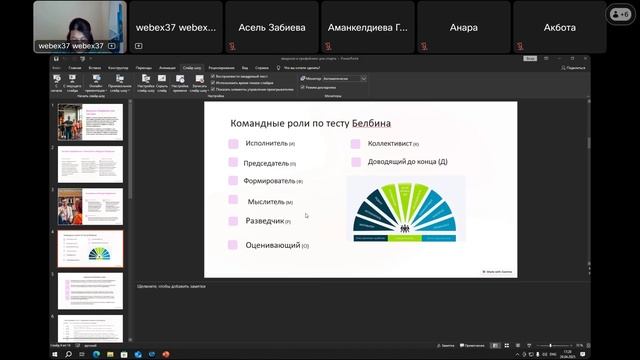Switch to Переходы (Transitions) ribbon tab
This screenshot has height=360, width=640.
tap(144, 68)
